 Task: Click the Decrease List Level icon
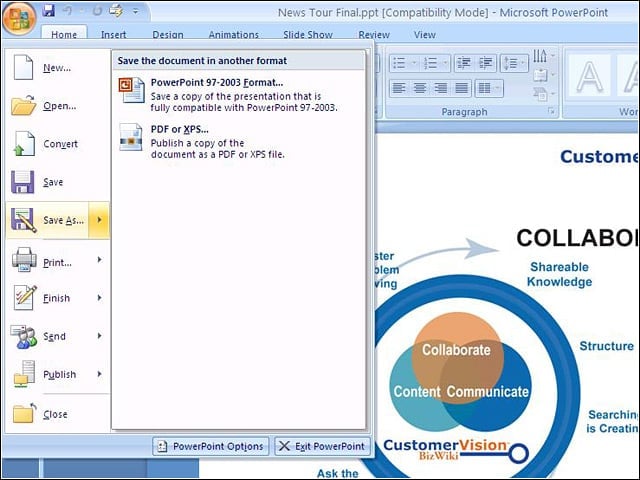tap(464, 63)
